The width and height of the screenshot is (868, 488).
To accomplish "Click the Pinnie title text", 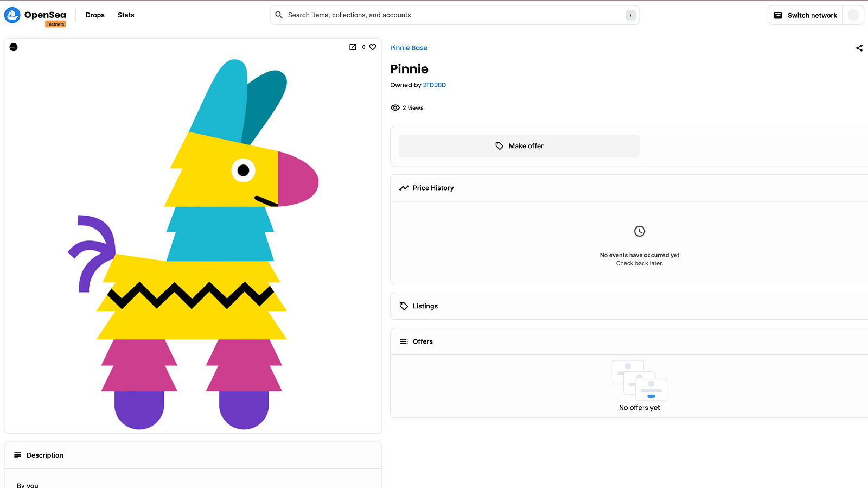I will [x=409, y=69].
